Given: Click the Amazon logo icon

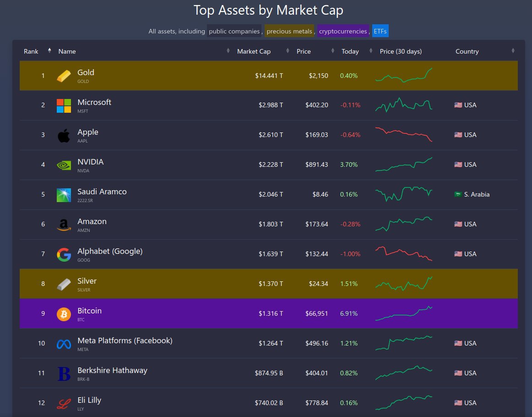Looking at the screenshot, I should (64, 224).
